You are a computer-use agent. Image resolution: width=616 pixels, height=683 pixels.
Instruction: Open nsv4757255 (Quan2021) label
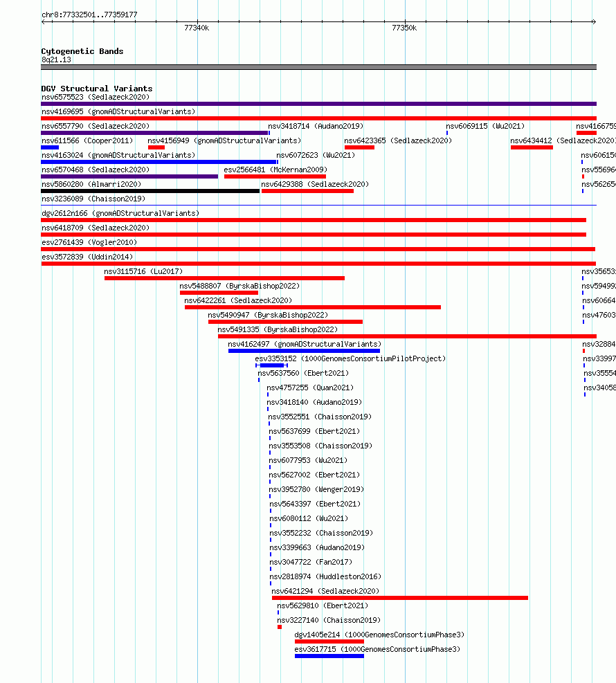[x=310, y=388]
